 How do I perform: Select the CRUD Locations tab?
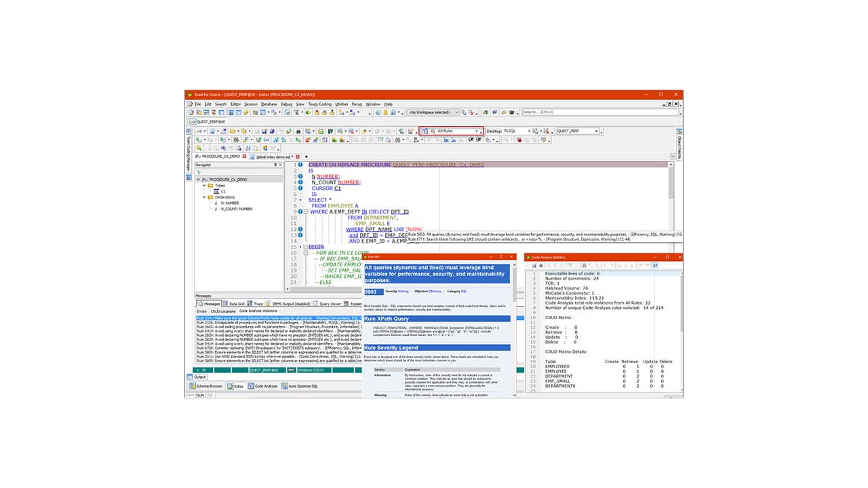click(x=223, y=311)
